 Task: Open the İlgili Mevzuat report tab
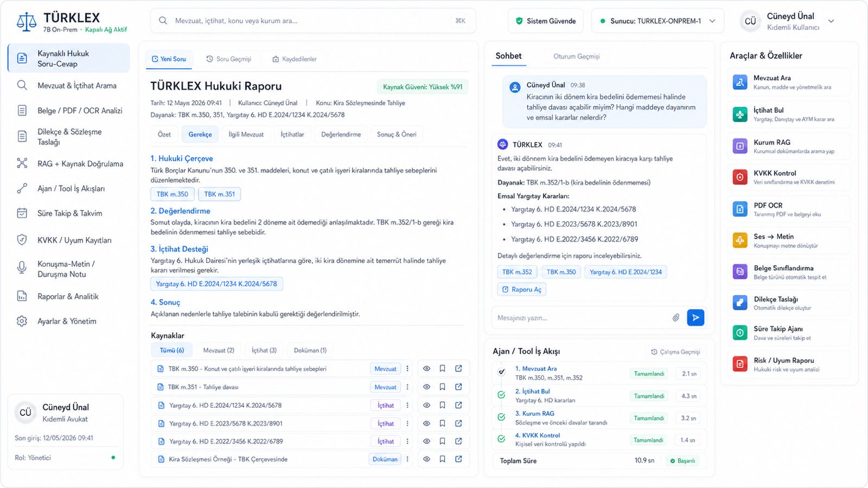pyautogui.click(x=246, y=134)
